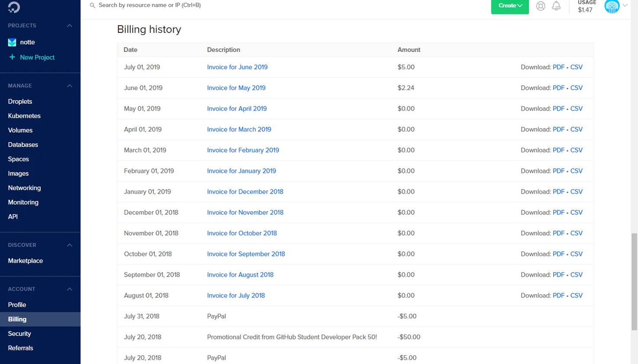Viewport: 638px width, 364px height.
Task: Download PDF for August 01, 2018 invoice
Action: 558,295
